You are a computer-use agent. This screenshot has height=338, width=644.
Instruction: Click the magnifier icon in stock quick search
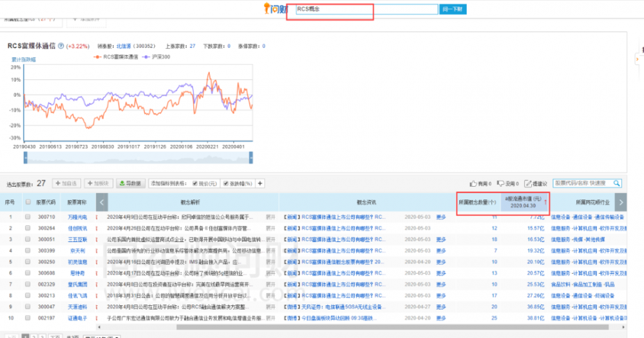pyautogui.click(x=616, y=183)
